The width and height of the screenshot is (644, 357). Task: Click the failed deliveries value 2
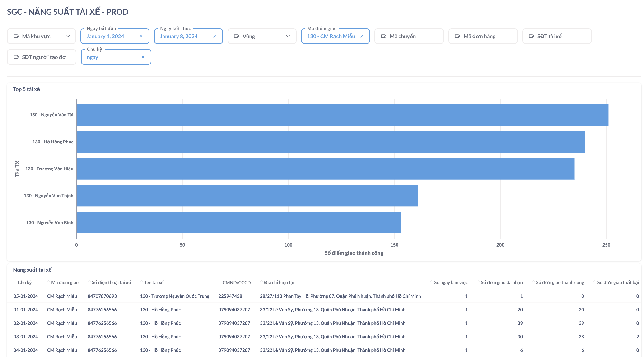[638, 337]
